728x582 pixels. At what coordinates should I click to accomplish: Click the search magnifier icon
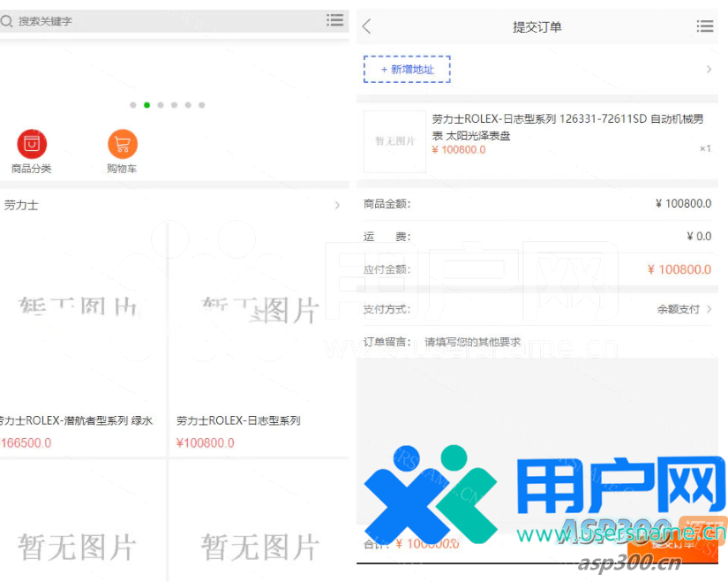tap(6, 21)
